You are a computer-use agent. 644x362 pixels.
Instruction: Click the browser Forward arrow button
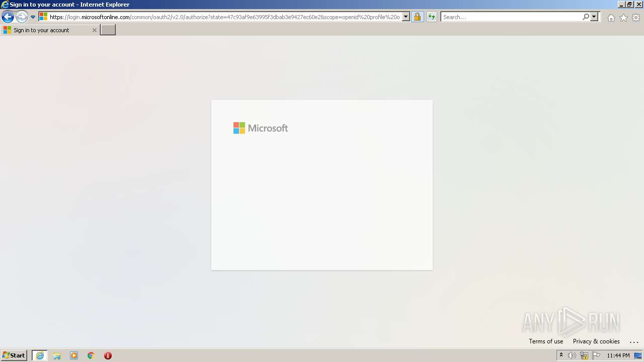[22, 17]
